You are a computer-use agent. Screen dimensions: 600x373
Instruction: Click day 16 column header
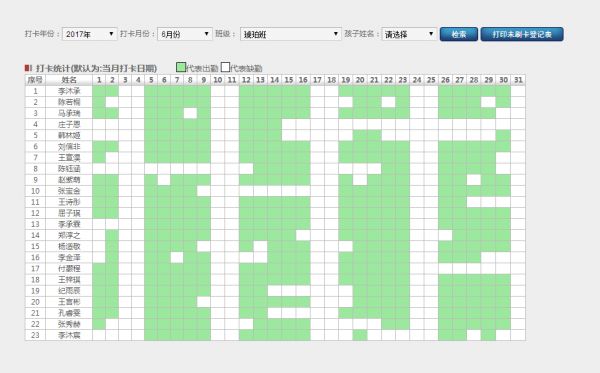(303, 80)
